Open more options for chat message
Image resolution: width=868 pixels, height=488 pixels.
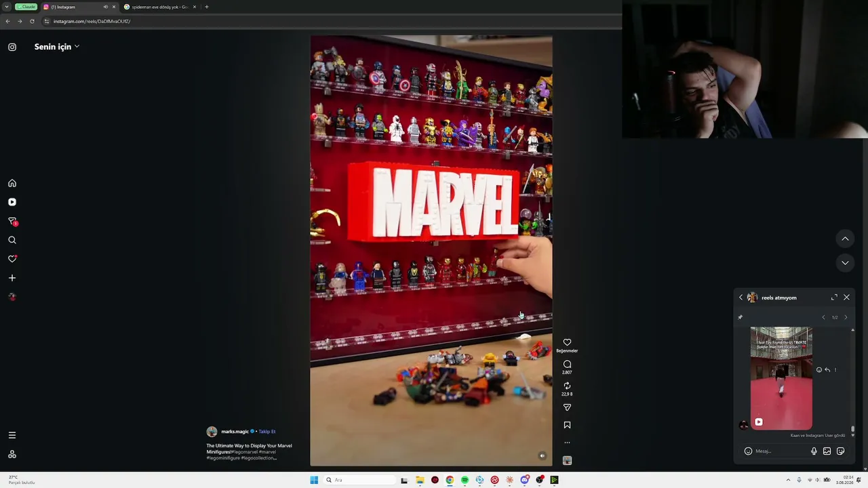tap(835, 370)
